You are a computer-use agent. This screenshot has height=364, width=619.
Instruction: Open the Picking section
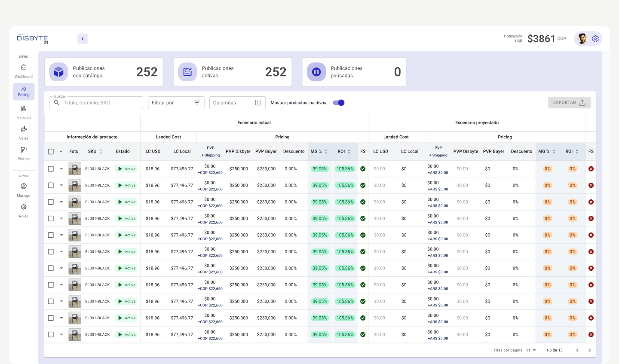coord(24,153)
